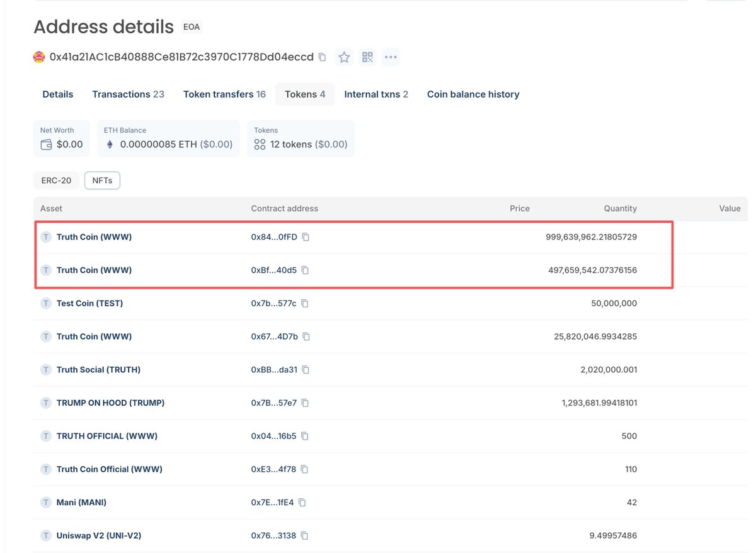This screenshot has width=756, height=553.
Task: Click the address identicon avatar
Action: [39, 57]
